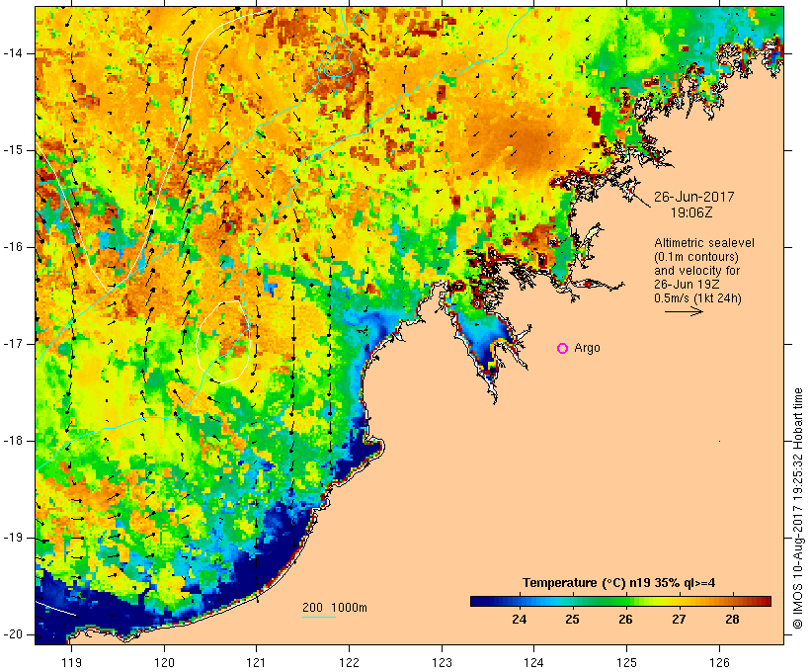
Task: Click the 'Temperature (°C) n19 35% ql>=4' title
Action: (619, 583)
